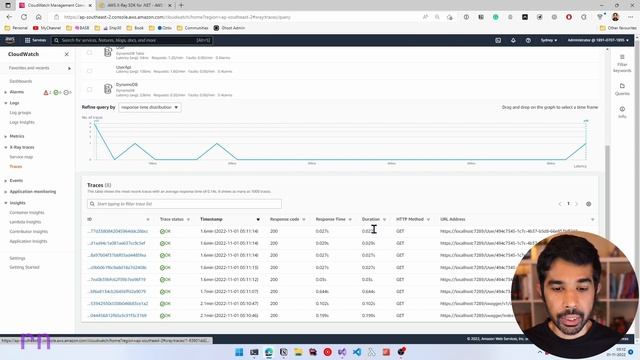This screenshot has width=640, height=360.
Task: Open Container Insights in sidebar
Action: tap(27, 213)
